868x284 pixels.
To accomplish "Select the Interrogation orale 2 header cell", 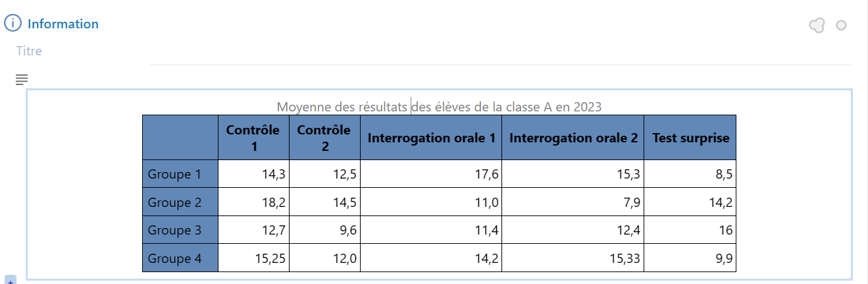I will (x=573, y=138).
